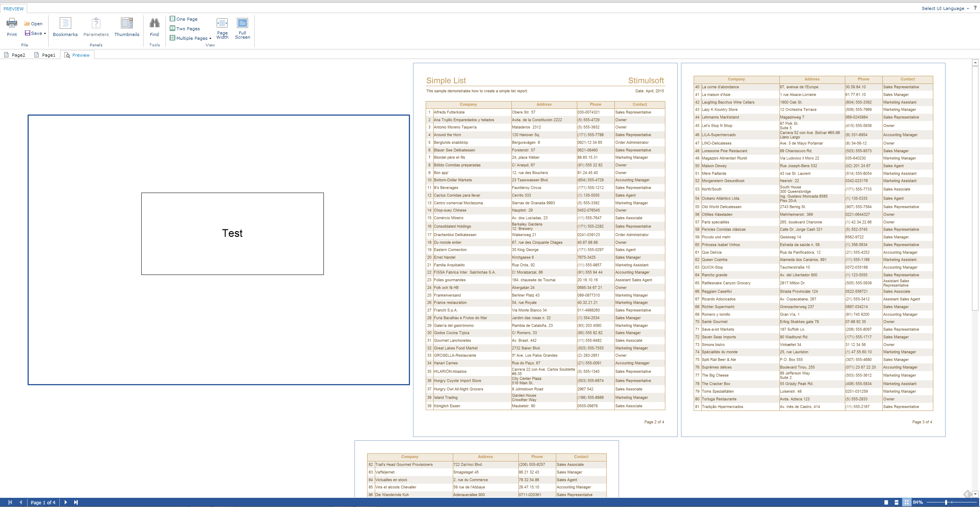The height and width of the screenshot is (507, 980).
Task: Select the PREVIEW ribbon tab
Action: click(13, 8)
